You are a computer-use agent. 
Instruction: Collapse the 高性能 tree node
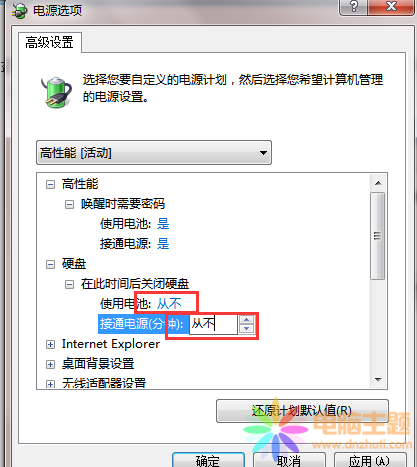[50, 184]
